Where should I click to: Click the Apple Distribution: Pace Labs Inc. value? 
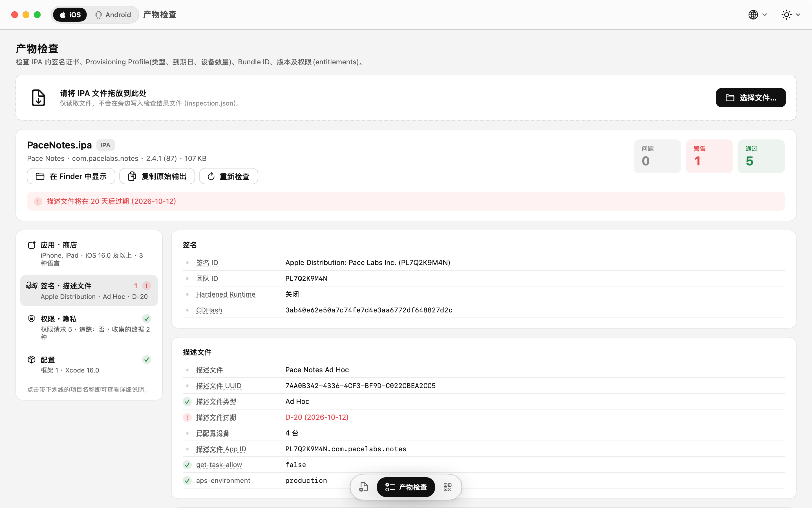[368, 263]
